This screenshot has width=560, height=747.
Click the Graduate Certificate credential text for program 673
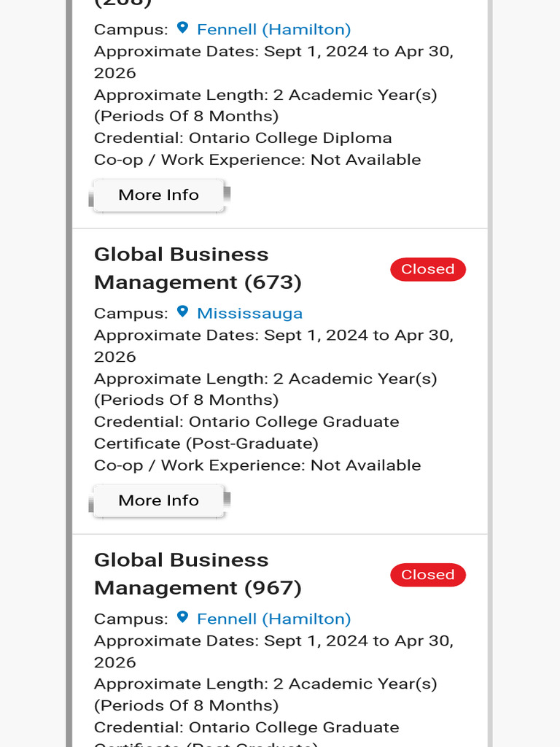pyautogui.click(x=246, y=433)
